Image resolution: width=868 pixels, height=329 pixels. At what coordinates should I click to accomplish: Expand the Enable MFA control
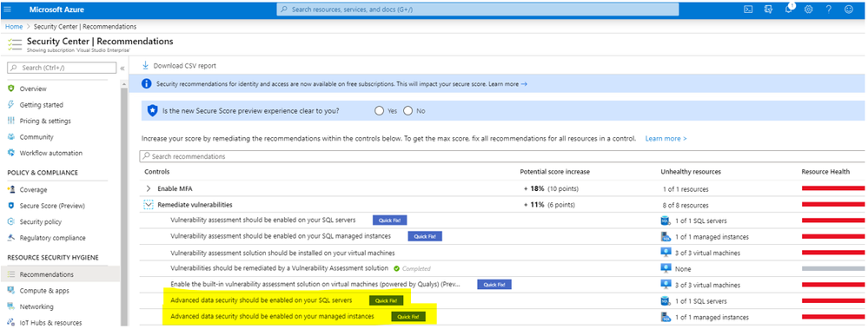(x=148, y=188)
